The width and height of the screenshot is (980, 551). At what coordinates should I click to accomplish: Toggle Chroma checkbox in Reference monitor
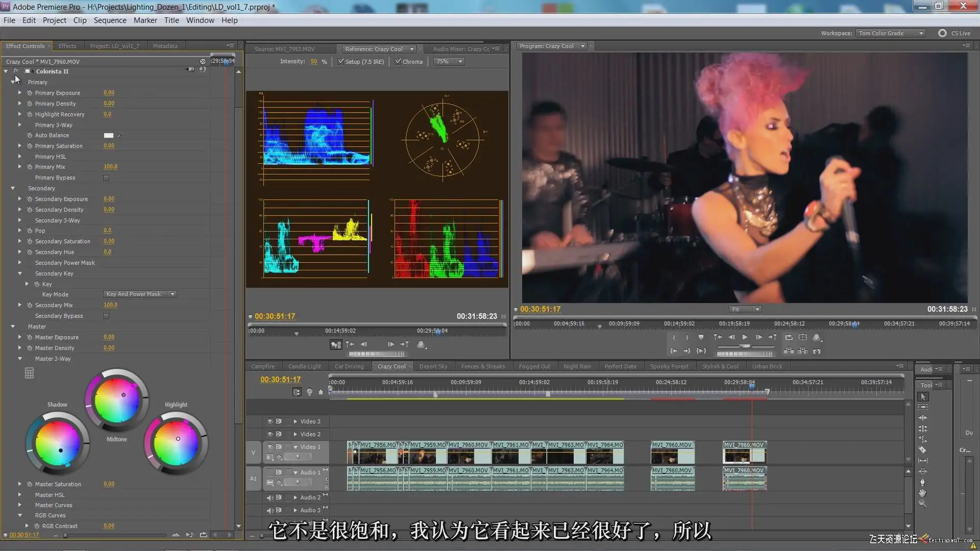pyautogui.click(x=398, y=62)
